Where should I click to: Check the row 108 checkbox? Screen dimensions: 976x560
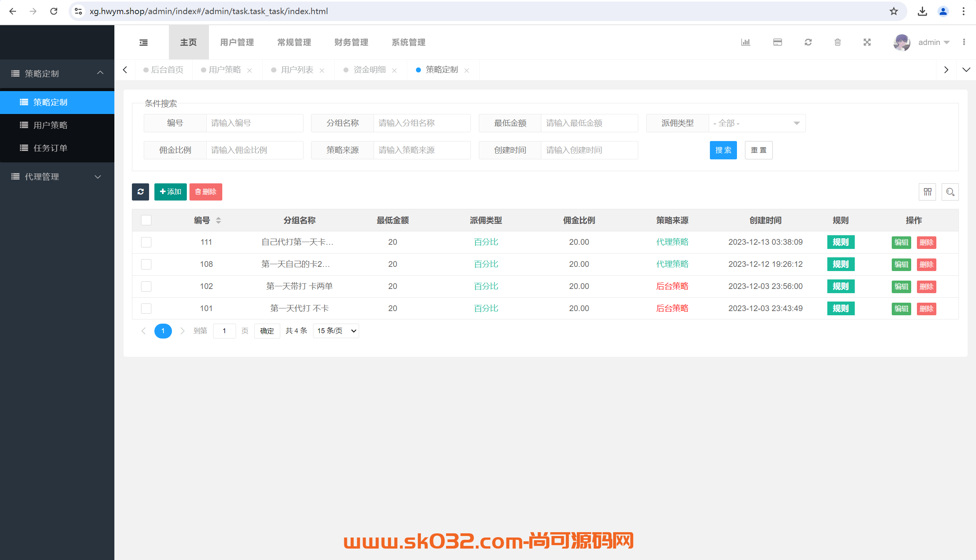point(146,264)
